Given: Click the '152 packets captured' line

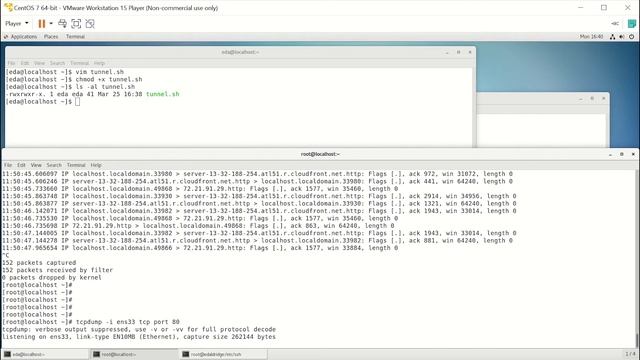Looking at the screenshot, I should (39, 263).
